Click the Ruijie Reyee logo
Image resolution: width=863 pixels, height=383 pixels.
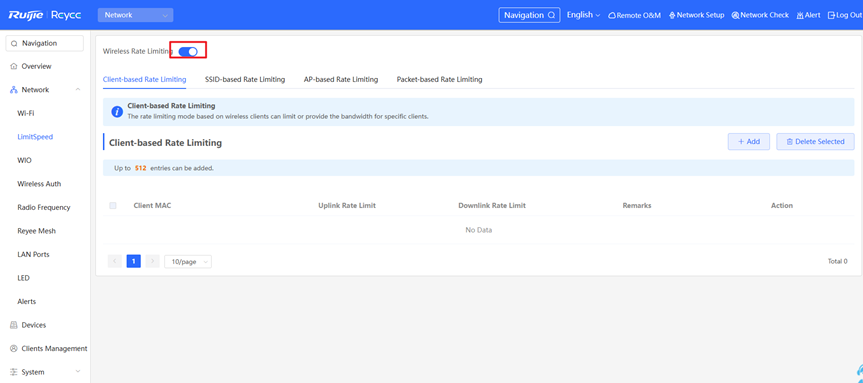tap(45, 15)
